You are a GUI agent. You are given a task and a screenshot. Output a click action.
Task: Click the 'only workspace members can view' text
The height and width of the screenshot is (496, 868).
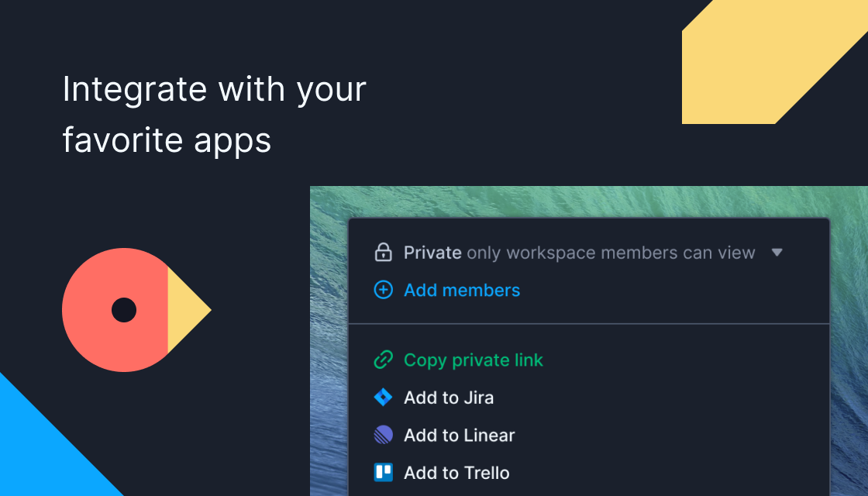pyautogui.click(x=611, y=253)
